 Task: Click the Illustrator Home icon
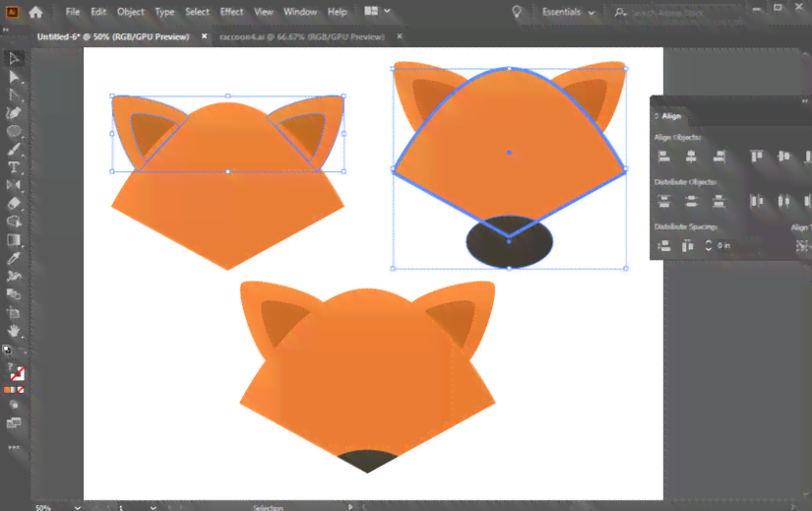[x=35, y=12]
